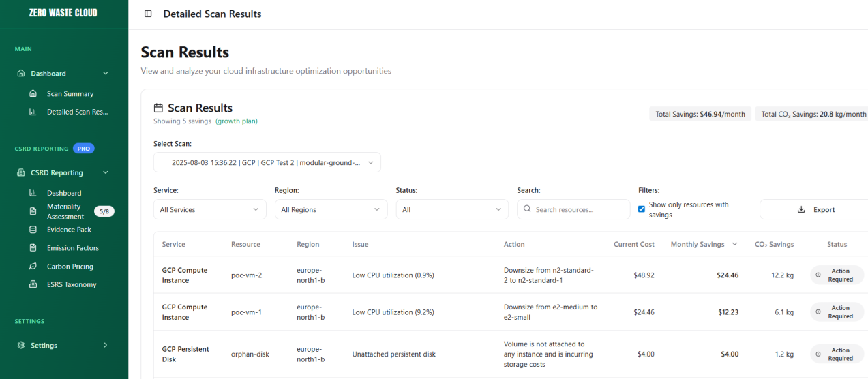
Task: Click the CO₂ Savings column header
Action: [774, 244]
